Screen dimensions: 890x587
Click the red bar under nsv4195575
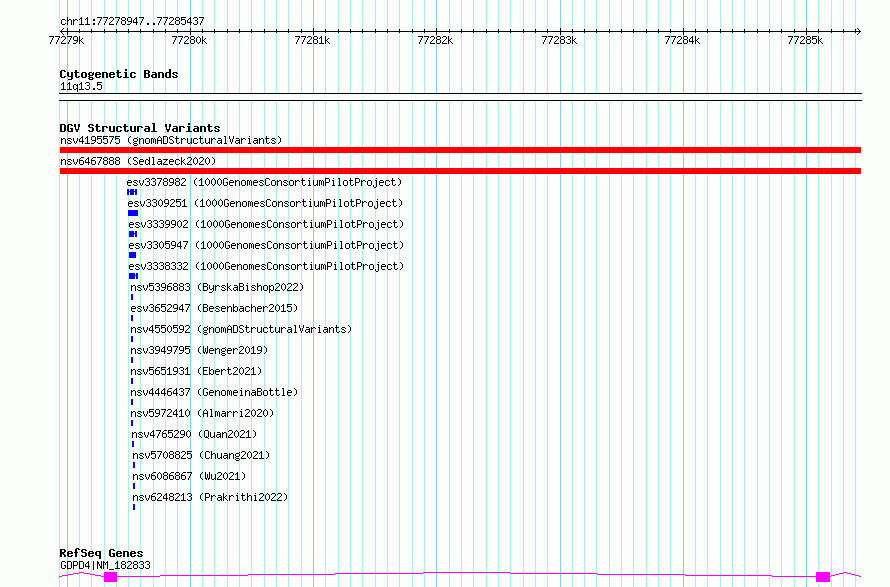coord(460,150)
